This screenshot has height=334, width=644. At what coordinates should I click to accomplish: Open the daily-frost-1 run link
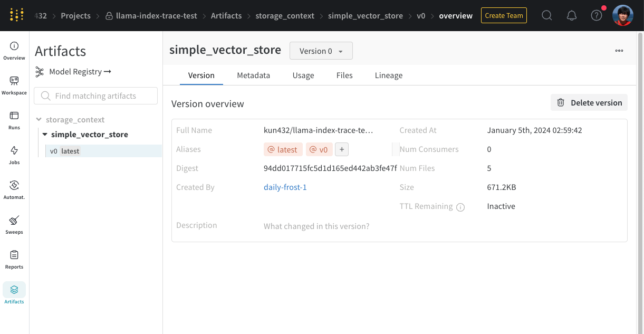click(285, 187)
